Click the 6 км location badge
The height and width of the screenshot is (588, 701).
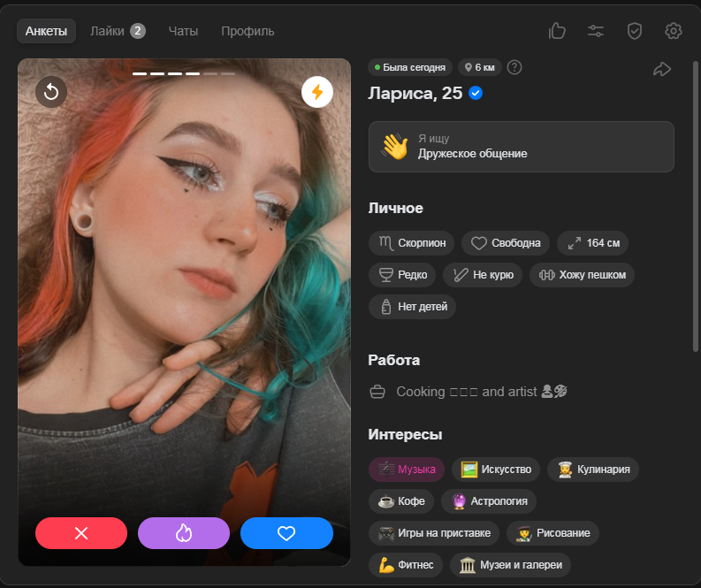480,67
